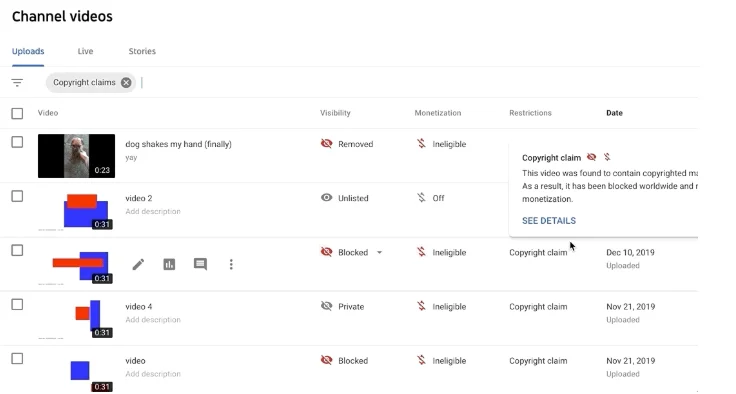
Task: Click the pencil edit details icon
Action: click(138, 264)
